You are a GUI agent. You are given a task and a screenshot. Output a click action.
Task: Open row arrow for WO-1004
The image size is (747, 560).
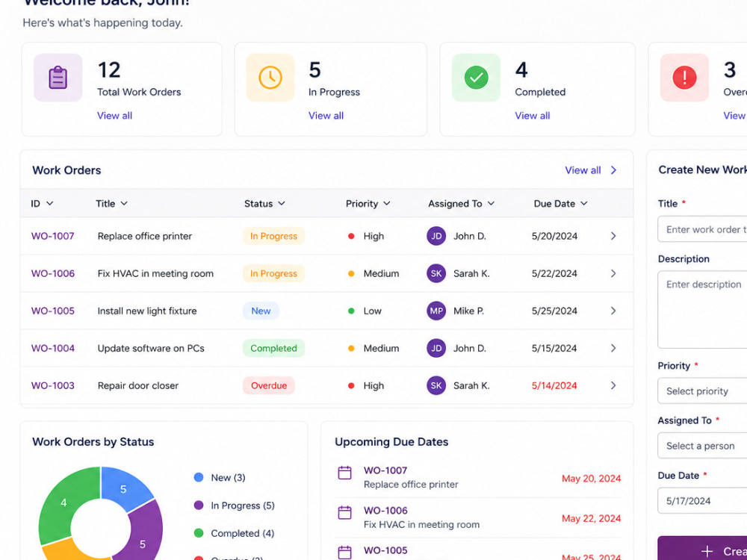(x=613, y=348)
